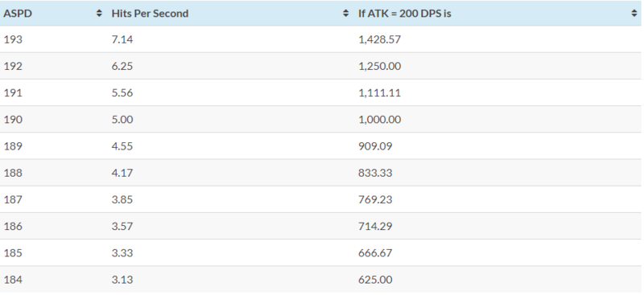Select the ASPD column header
Image resolution: width=644 pixels, height=295 pixels.
coord(53,13)
